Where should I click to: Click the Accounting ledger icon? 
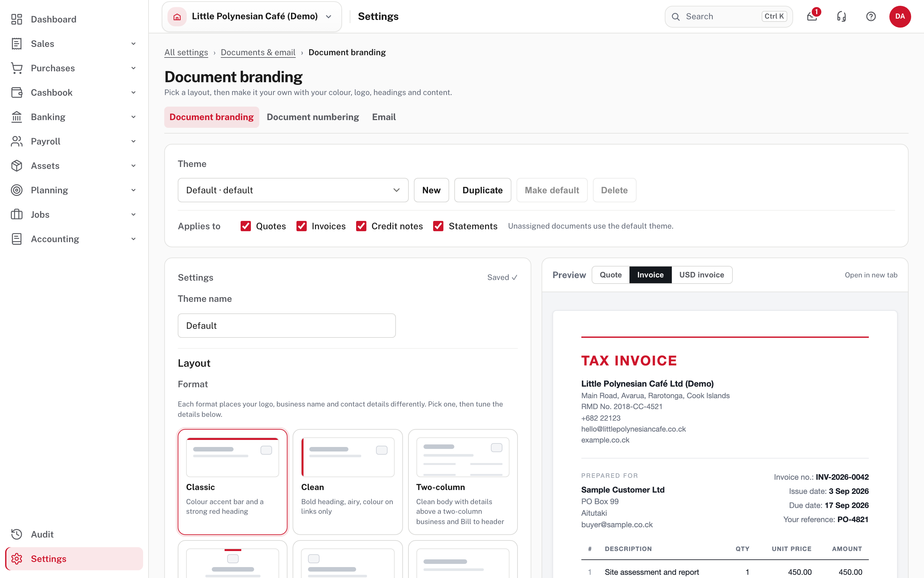(x=16, y=239)
